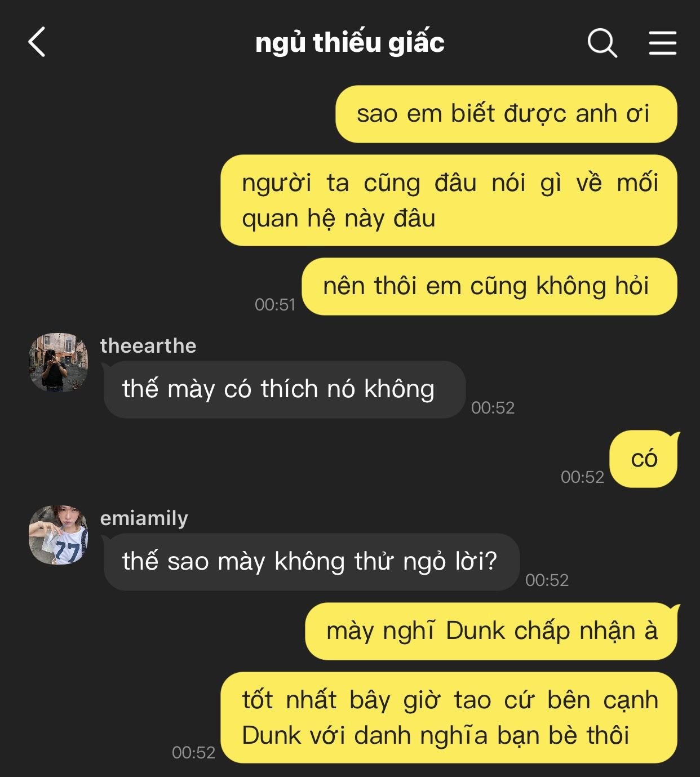Tap the 00:51 timestamp
This screenshot has width=700, height=777.
[x=275, y=305]
